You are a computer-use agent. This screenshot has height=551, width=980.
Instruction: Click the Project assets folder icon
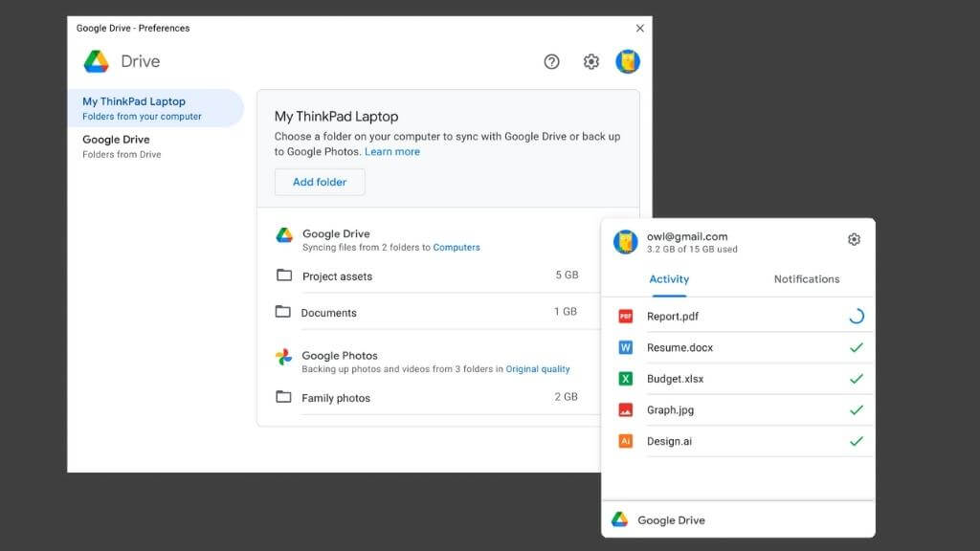pyautogui.click(x=284, y=275)
